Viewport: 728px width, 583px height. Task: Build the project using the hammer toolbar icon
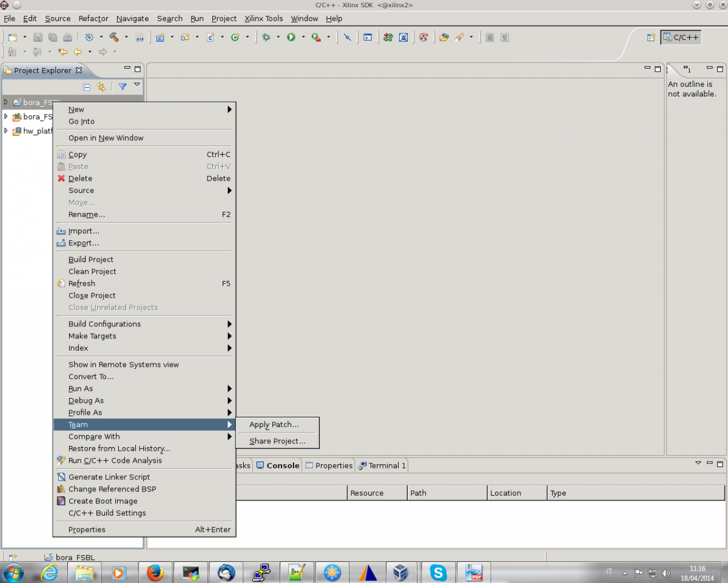tap(115, 37)
